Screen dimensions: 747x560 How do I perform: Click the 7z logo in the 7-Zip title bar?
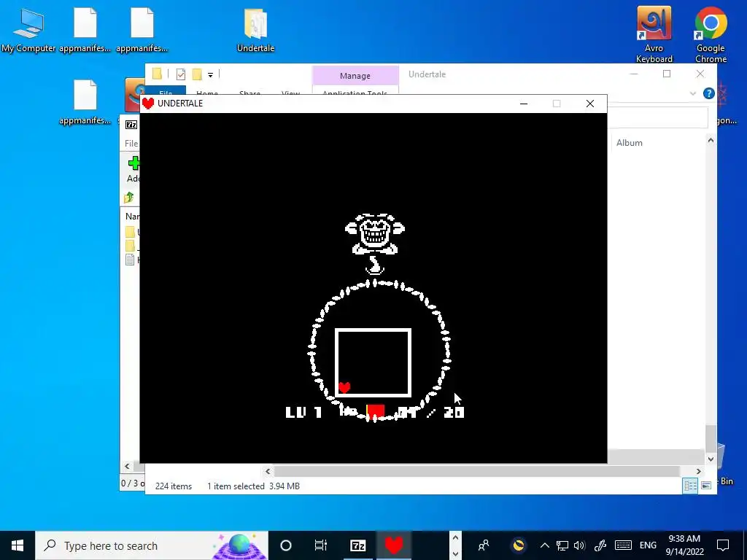pos(131,125)
